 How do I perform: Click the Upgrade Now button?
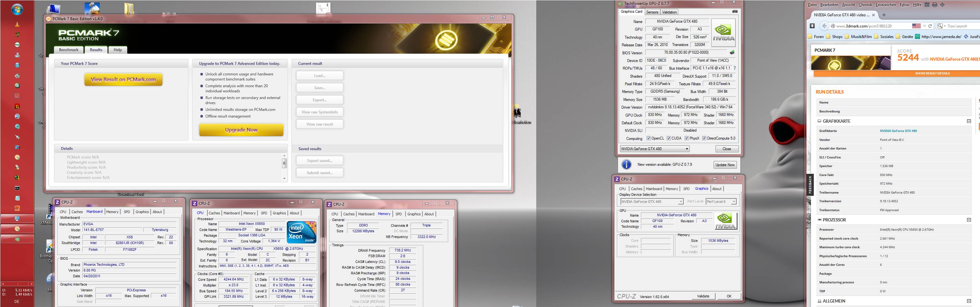pyautogui.click(x=241, y=129)
